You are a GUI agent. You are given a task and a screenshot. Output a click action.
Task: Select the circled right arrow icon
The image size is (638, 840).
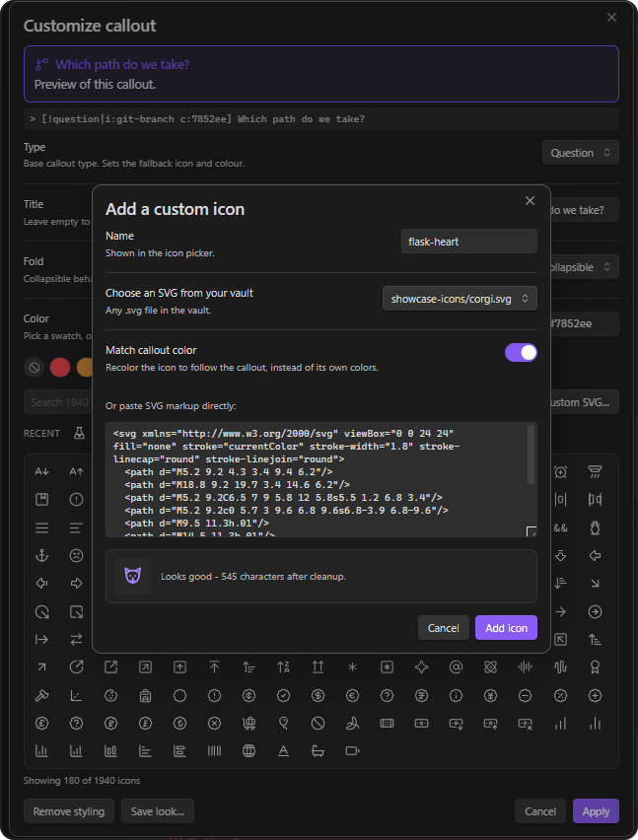coord(595,611)
